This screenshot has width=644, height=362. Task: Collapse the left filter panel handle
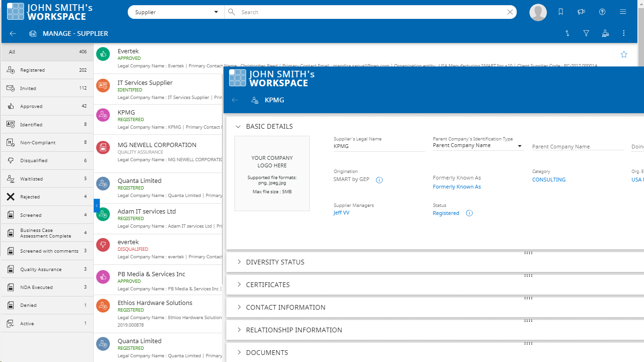point(97,206)
